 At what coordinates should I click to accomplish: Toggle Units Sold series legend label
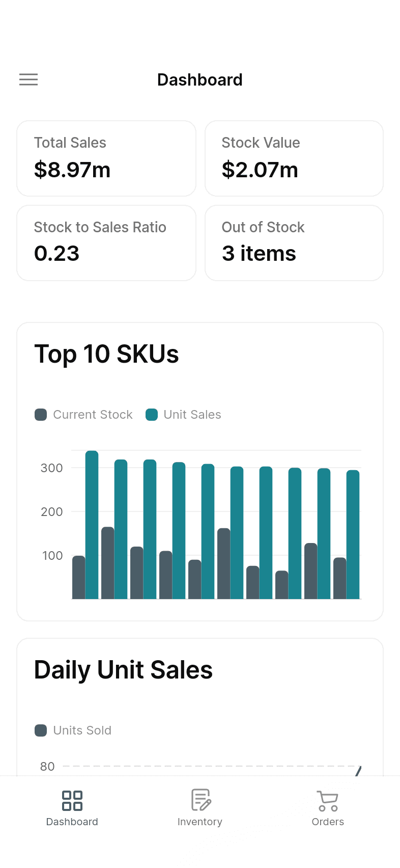click(82, 730)
